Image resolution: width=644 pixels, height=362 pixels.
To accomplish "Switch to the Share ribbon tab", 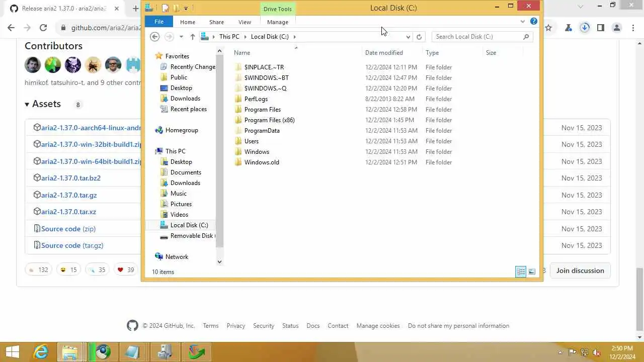I will click(216, 22).
